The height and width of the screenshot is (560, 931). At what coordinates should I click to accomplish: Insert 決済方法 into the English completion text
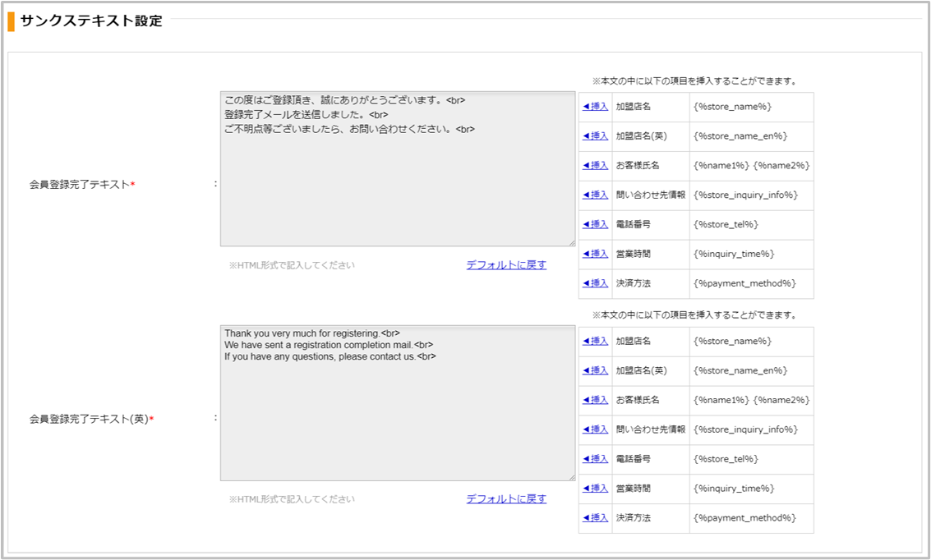click(595, 518)
